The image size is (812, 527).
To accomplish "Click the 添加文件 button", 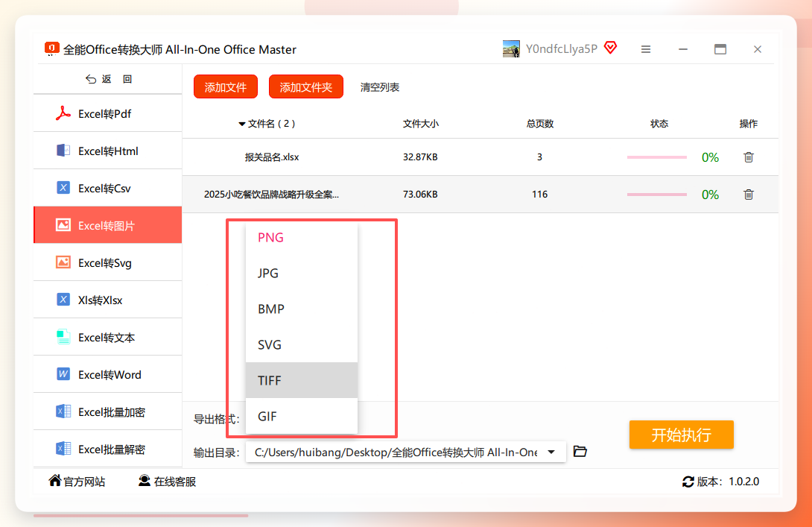I will tap(226, 86).
